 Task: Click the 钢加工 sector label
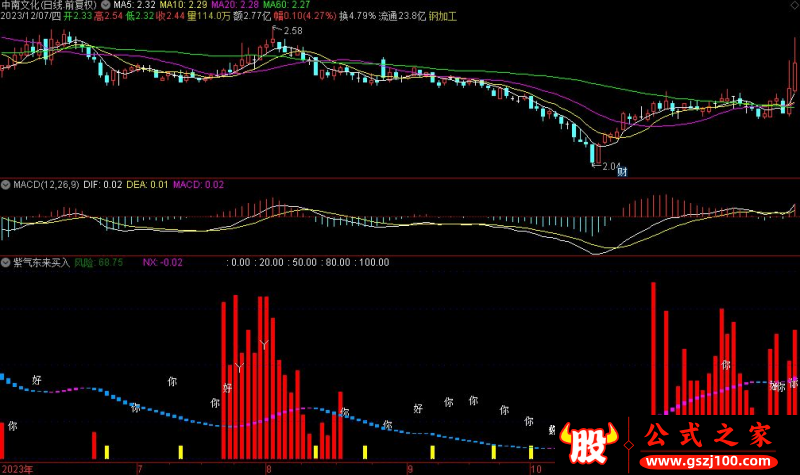coord(442,16)
